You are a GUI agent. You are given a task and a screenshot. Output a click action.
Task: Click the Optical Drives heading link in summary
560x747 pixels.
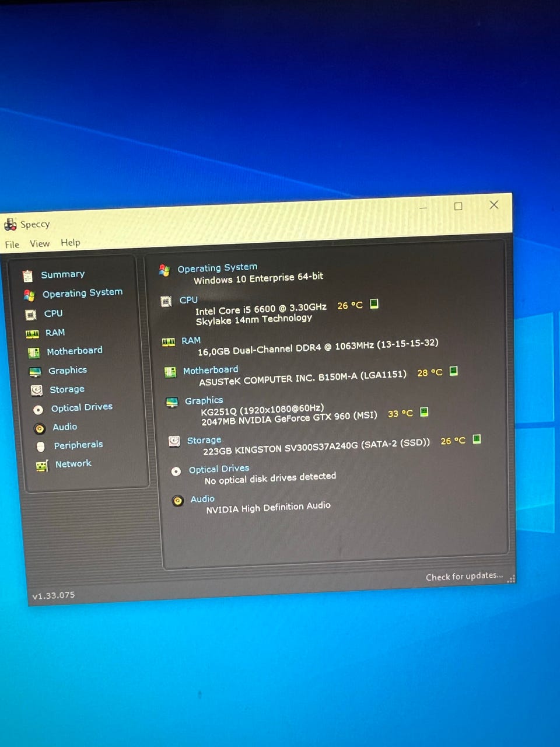pyautogui.click(x=219, y=469)
